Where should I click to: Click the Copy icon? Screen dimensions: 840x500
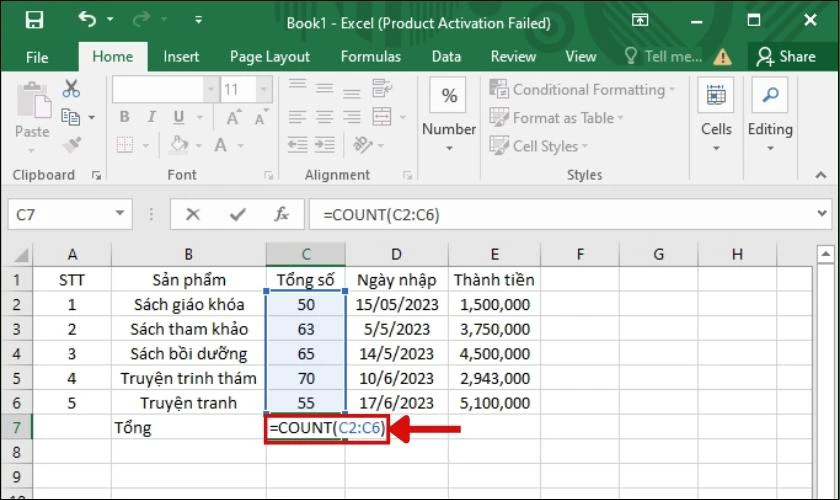tap(70, 116)
